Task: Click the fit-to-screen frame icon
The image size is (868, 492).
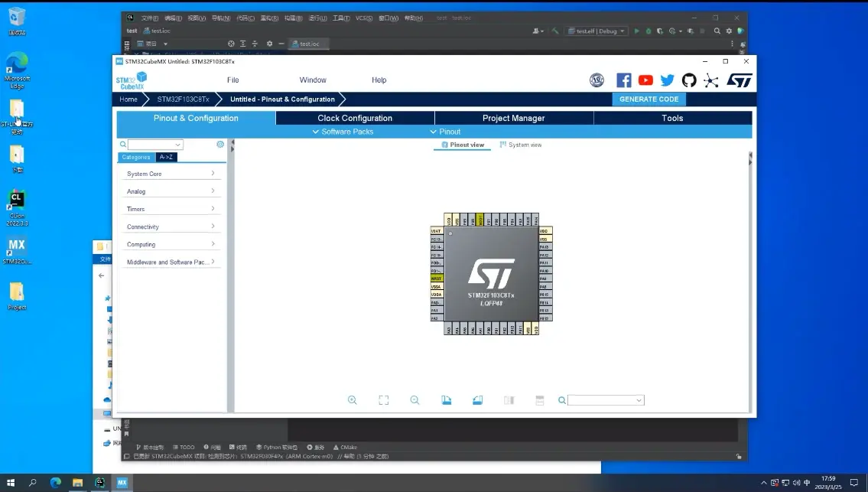Action: (384, 400)
